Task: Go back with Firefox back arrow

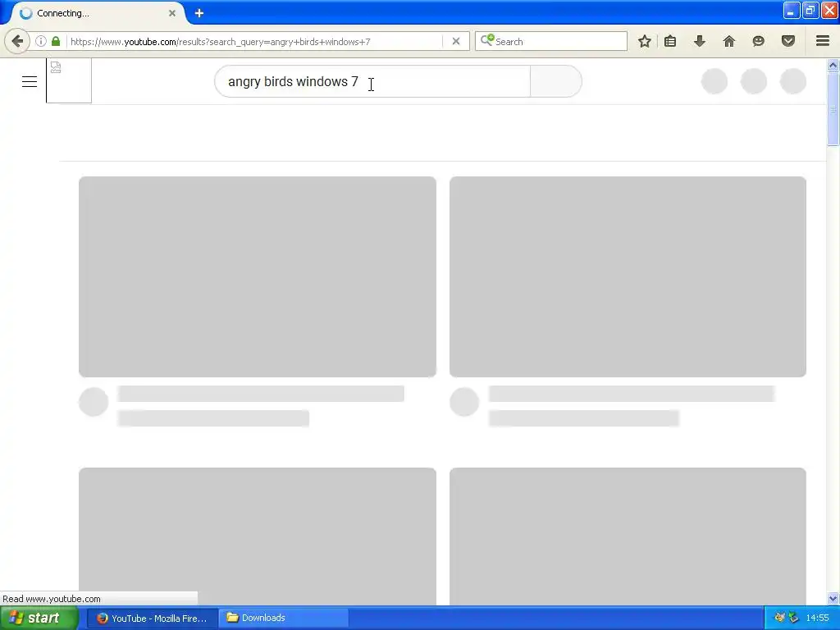Action: coord(17,41)
